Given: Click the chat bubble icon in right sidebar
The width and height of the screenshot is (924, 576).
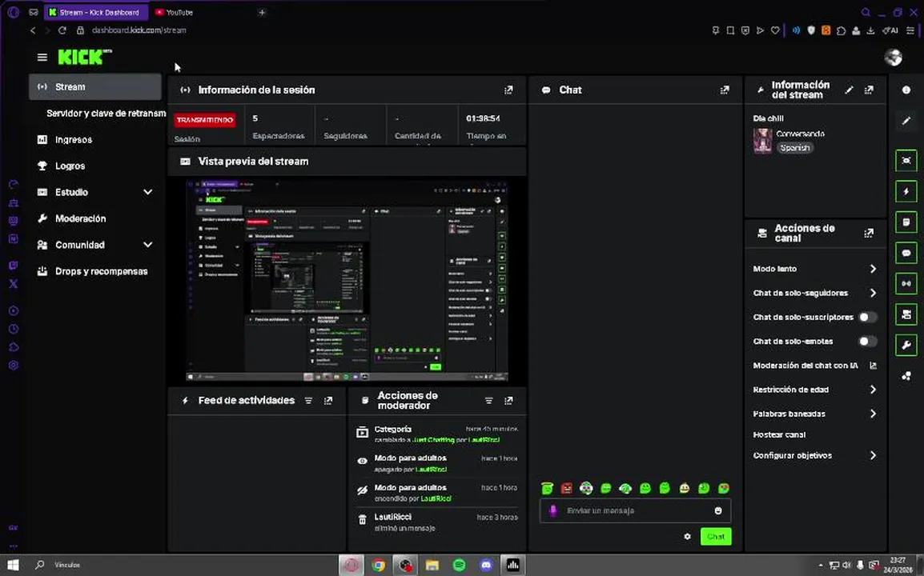Looking at the screenshot, I should pos(906,253).
